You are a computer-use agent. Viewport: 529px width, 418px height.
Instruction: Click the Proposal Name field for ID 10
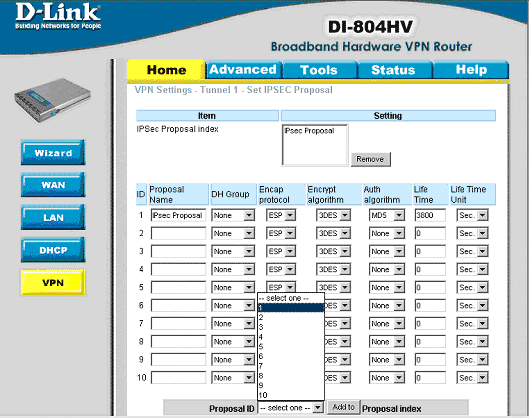click(178, 378)
